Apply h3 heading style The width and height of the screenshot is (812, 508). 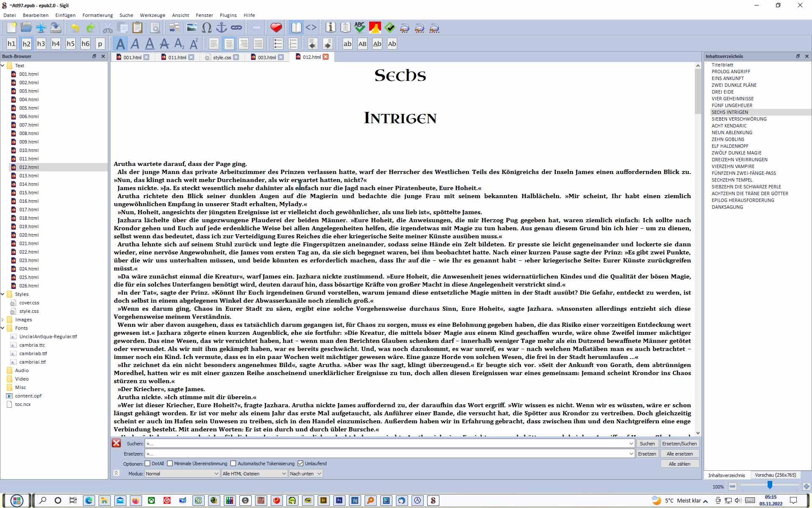[41, 44]
